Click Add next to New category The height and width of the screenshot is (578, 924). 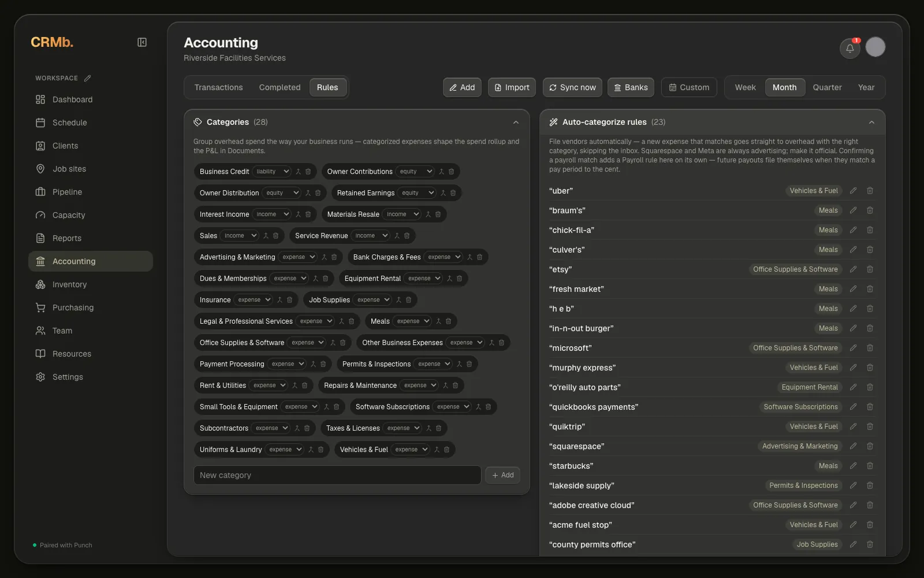click(x=502, y=475)
